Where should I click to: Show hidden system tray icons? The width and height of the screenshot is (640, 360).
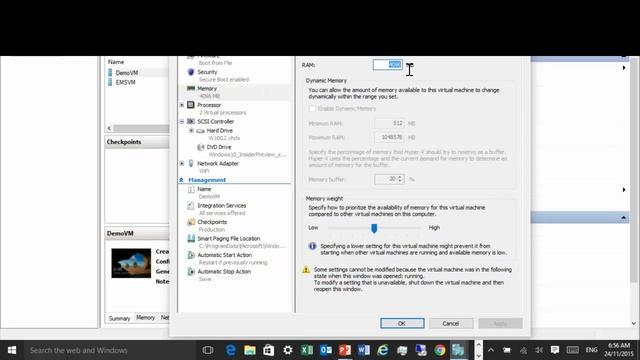coord(491,350)
